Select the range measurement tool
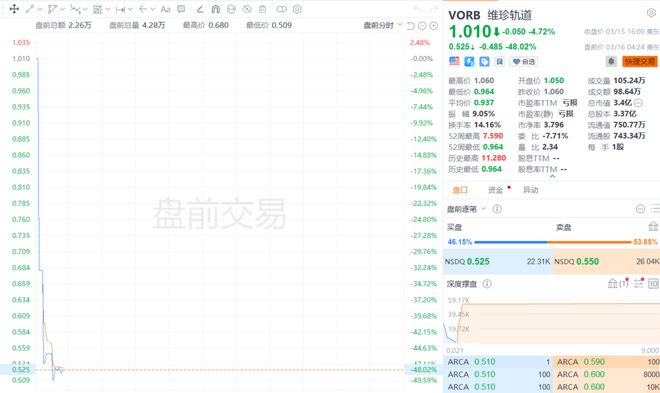Image resolution: width=660 pixels, height=393 pixels. click(x=120, y=9)
